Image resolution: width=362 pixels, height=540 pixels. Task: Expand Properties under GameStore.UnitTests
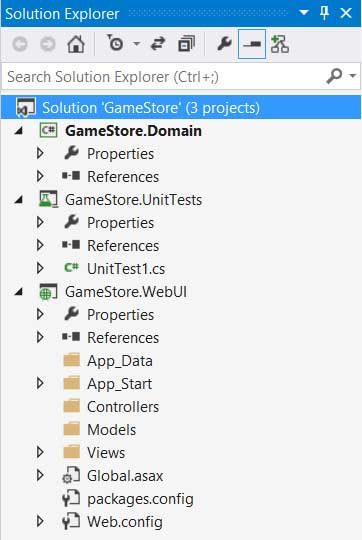pyautogui.click(x=40, y=222)
